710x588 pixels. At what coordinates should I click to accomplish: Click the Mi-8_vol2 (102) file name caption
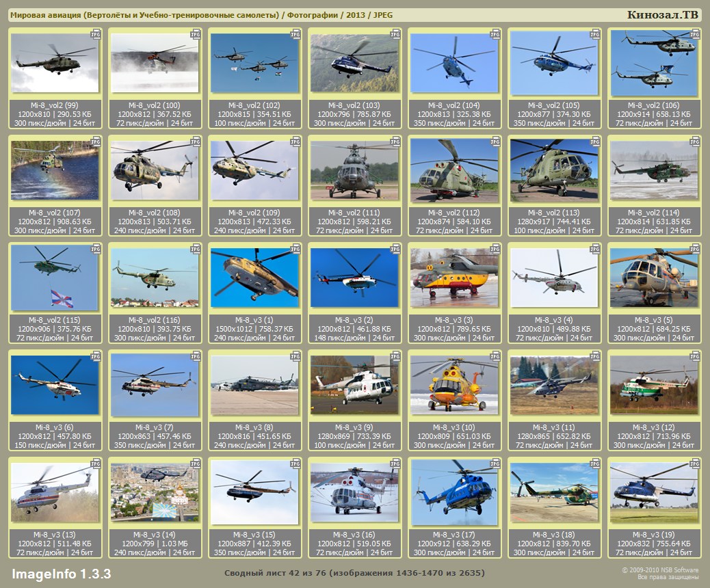[x=254, y=105]
